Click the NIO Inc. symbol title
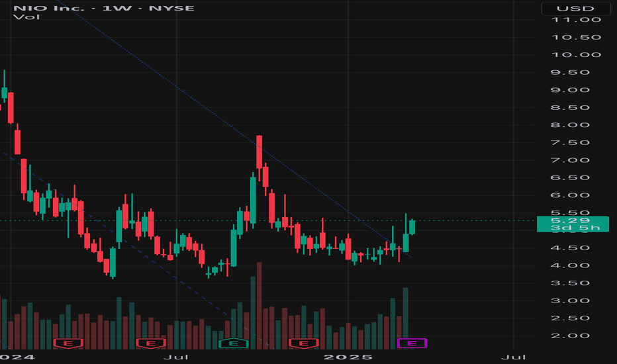 point(104,8)
